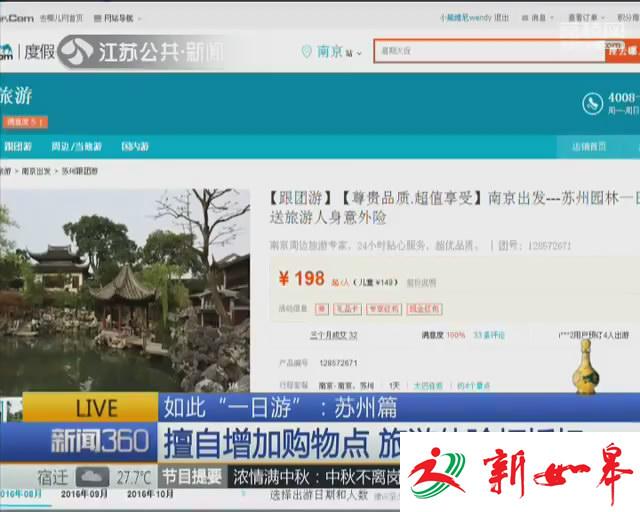Click the orange search button

pos(622,51)
